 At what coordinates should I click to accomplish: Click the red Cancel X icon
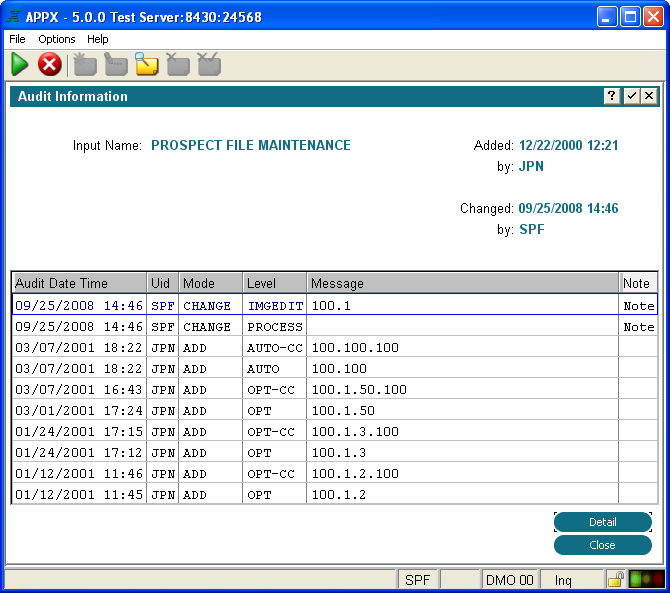[x=50, y=65]
